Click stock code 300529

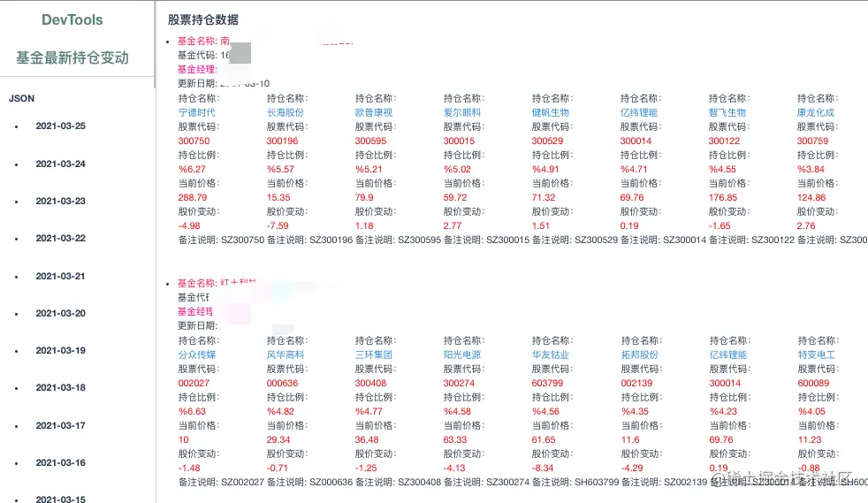547,141
